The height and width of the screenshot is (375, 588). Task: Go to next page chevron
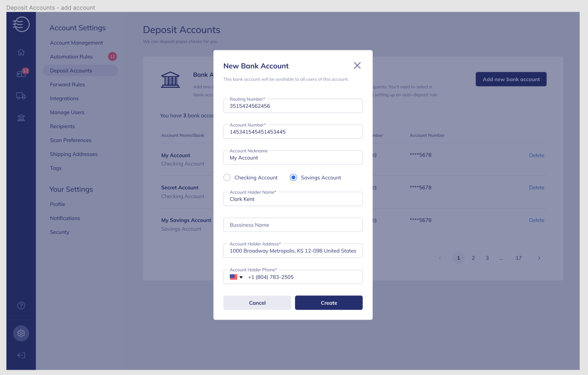539,258
